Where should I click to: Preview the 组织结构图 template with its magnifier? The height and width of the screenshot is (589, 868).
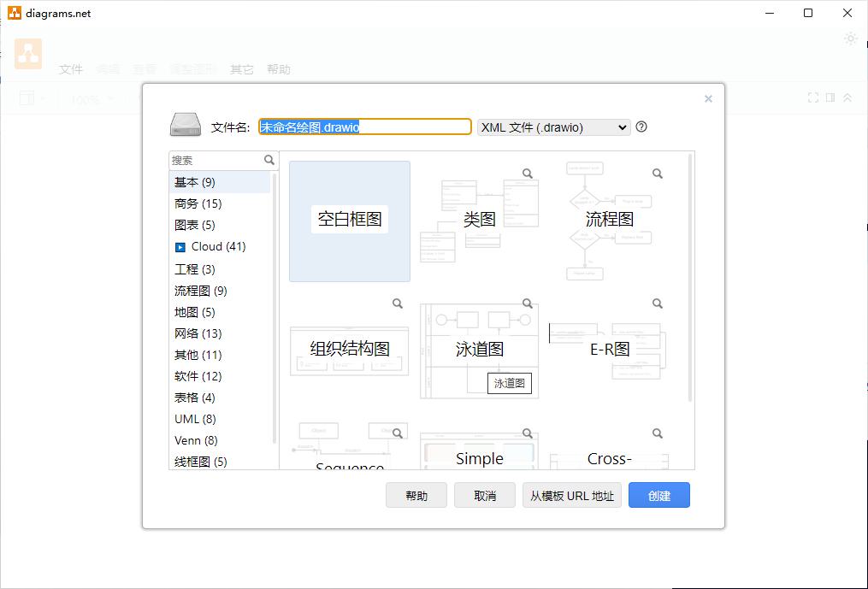point(398,303)
